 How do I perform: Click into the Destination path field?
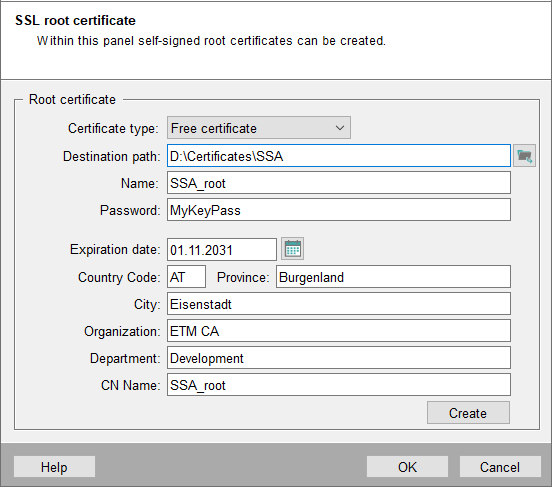point(339,156)
